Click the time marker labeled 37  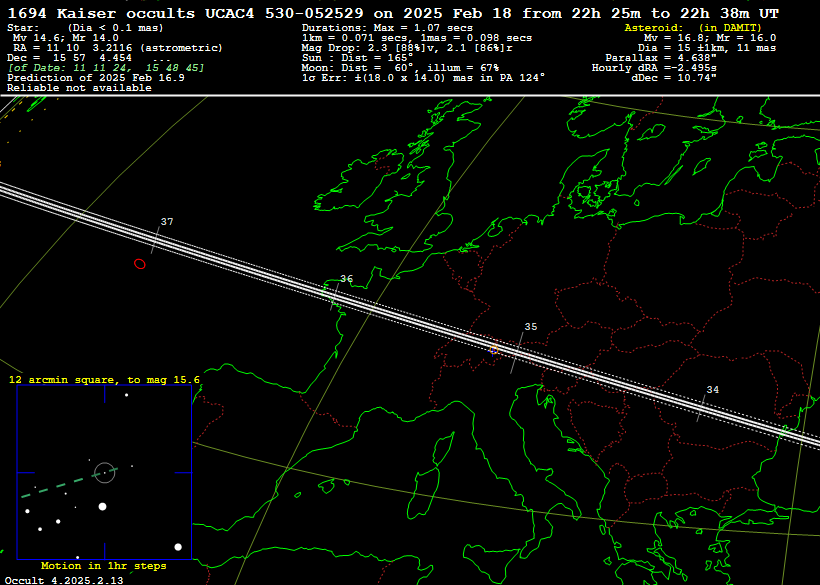click(167, 222)
